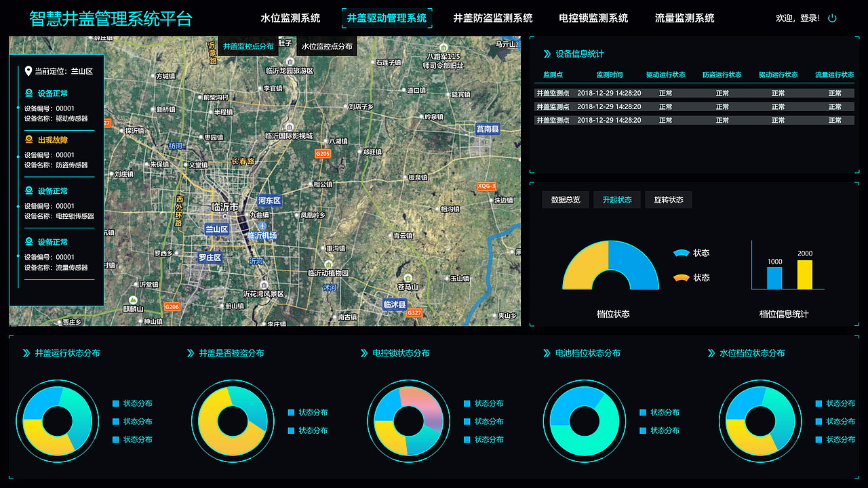This screenshot has width=868, height=488.
Task: Click the blue arc legend icon
Action: click(682, 253)
